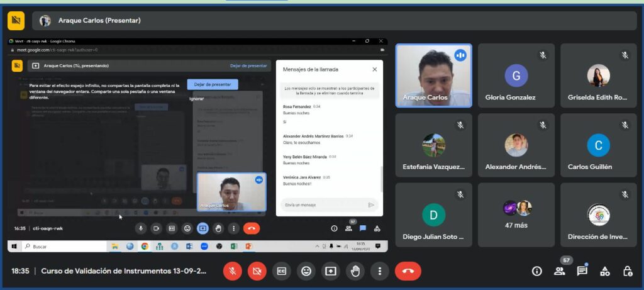Open chat icon in outer toolbar

(x=582, y=271)
